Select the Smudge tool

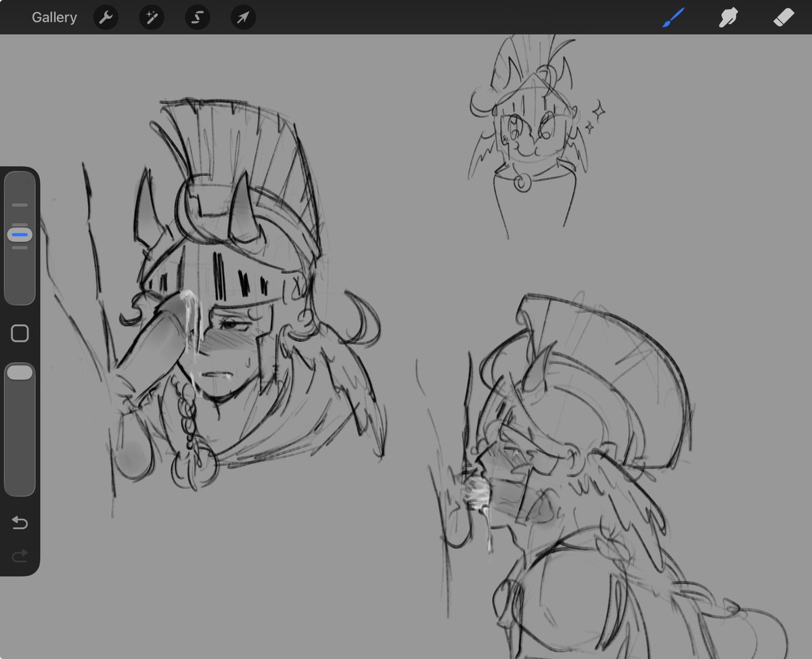(727, 18)
